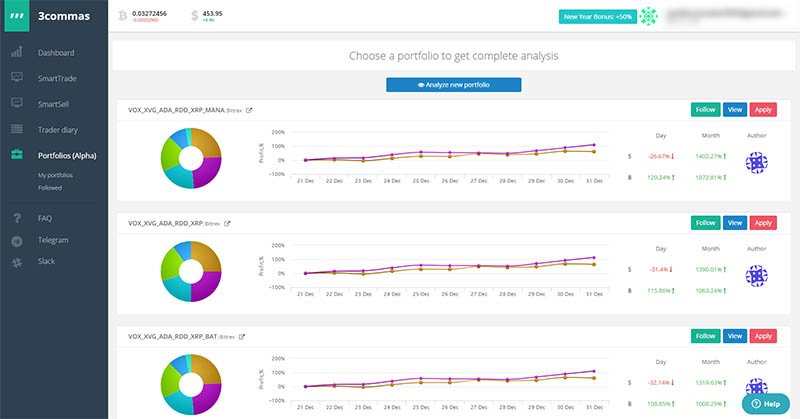Click VOX_XVG_ADA_RDD_XRP_BAT portfolio title
Viewport: 800px width, 419px height.
click(172, 336)
